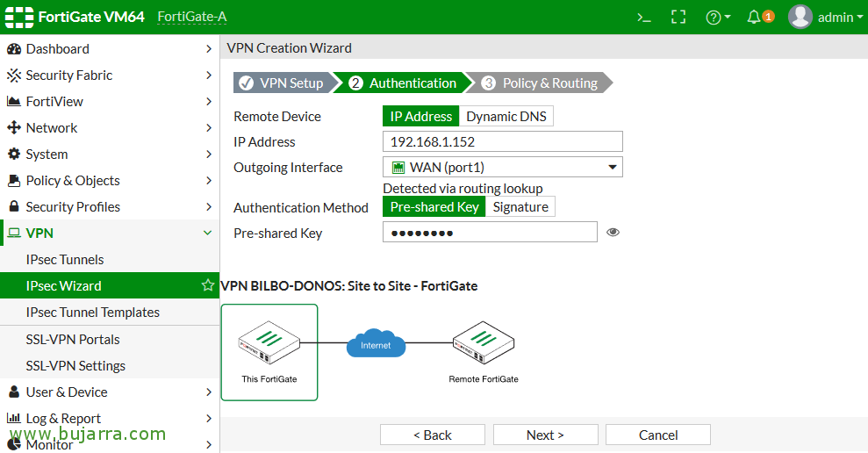Viewport: 868px width, 453px height.
Task: Select Dynamic DNS remote device option
Action: [506, 116]
